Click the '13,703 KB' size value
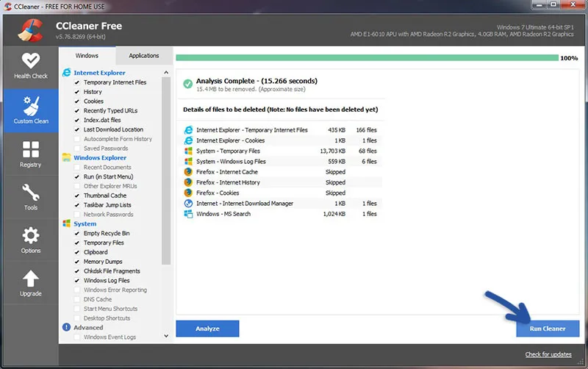This screenshot has width=588, height=369. (332, 151)
